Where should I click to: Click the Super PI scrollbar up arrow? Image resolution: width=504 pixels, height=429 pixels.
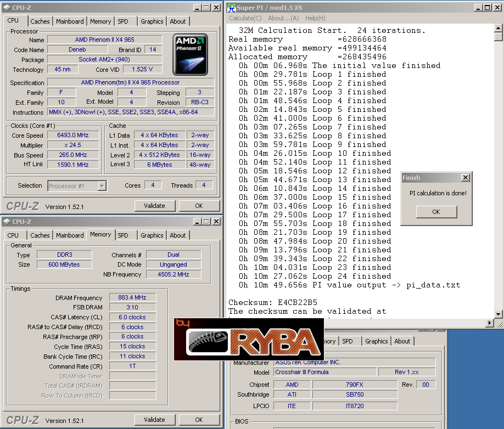[499, 27]
